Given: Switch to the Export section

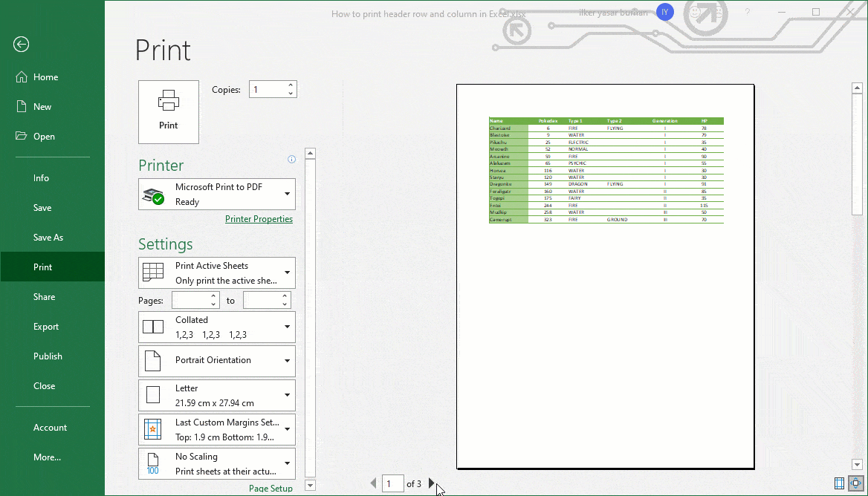Looking at the screenshot, I should [47, 326].
